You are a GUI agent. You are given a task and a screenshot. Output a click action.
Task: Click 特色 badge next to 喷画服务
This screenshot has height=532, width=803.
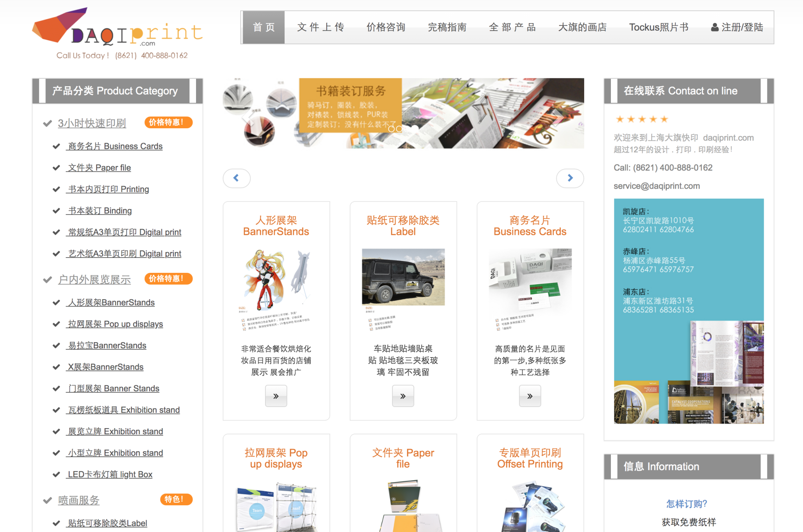[x=176, y=499]
